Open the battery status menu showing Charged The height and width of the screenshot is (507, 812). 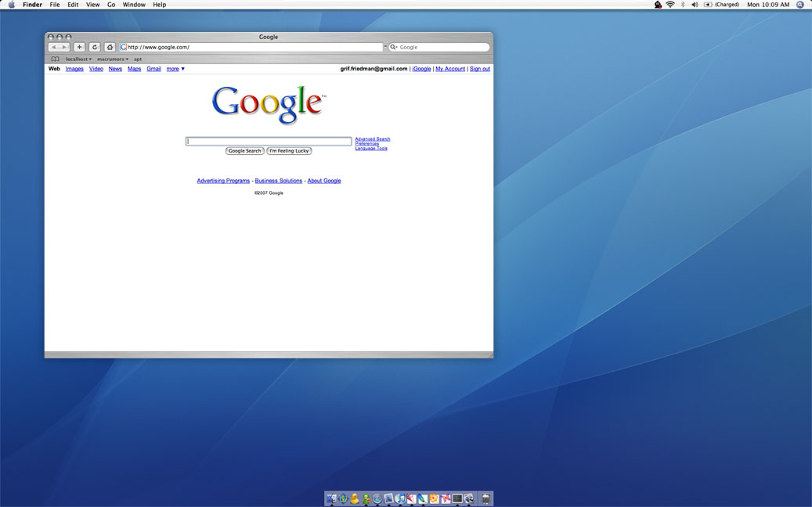(721, 5)
